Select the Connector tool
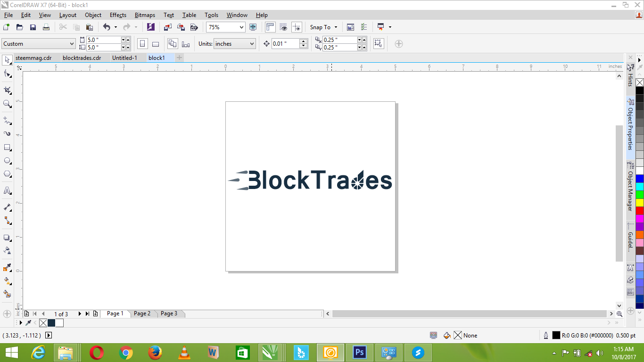The image size is (644, 362). pos(7,220)
